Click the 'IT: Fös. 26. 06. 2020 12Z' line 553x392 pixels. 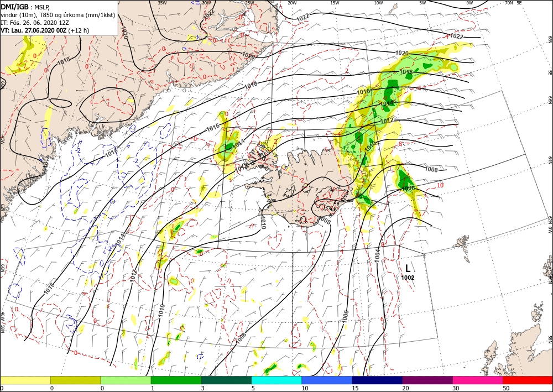[x=34, y=23]
